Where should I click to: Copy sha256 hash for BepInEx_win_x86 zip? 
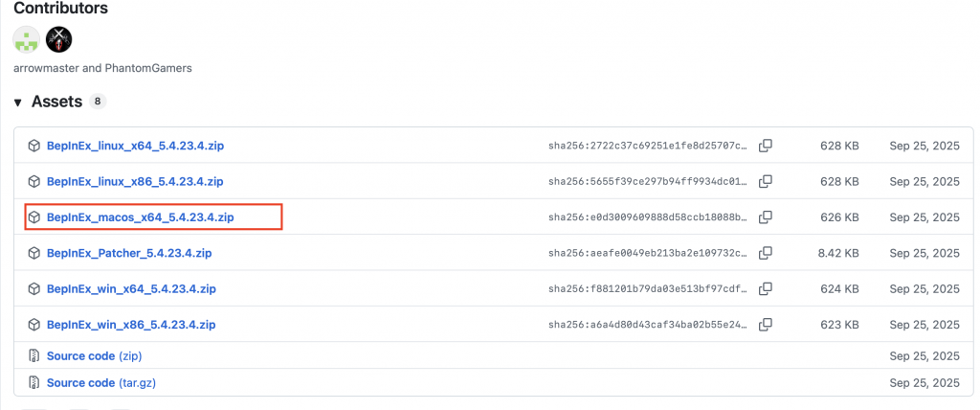(x=765, y=325)
